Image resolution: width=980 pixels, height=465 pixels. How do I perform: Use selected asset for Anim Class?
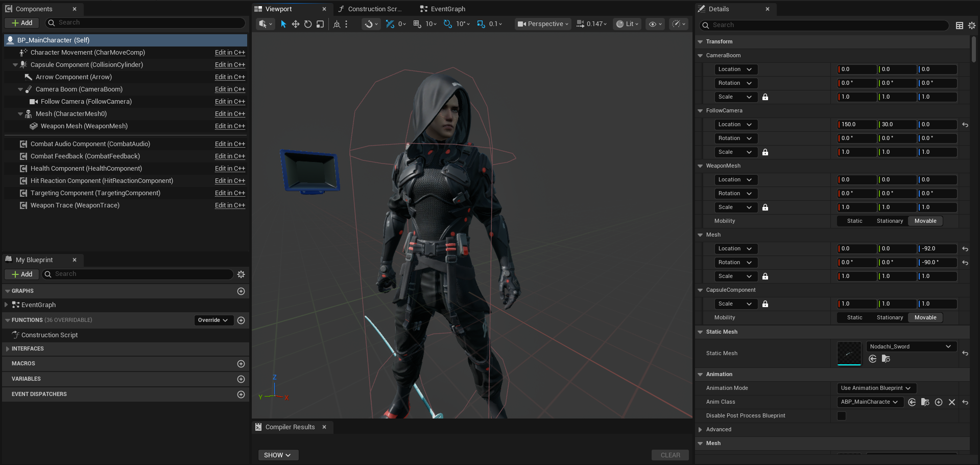[x=912, y=402]
